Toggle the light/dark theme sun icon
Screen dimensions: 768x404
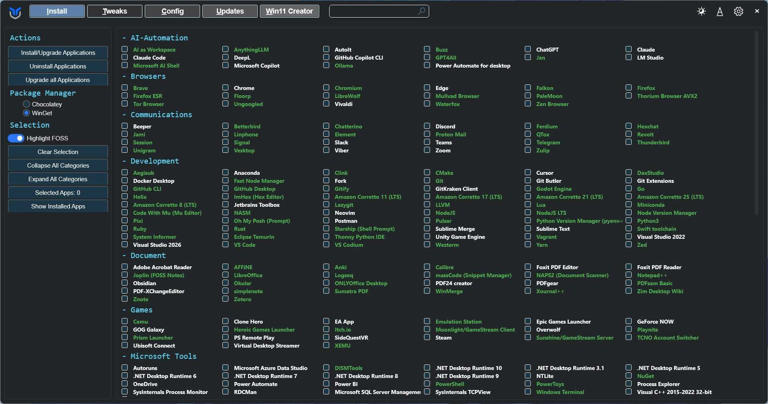coord(701,12)
